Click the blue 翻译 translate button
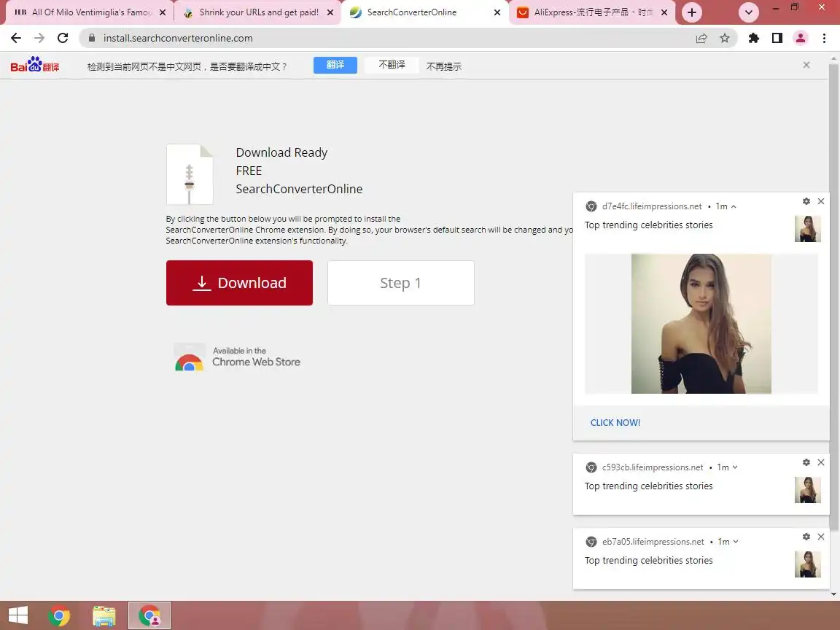This screenshot has width=840, height=630. pyautogui.click(x=335, y=65)
